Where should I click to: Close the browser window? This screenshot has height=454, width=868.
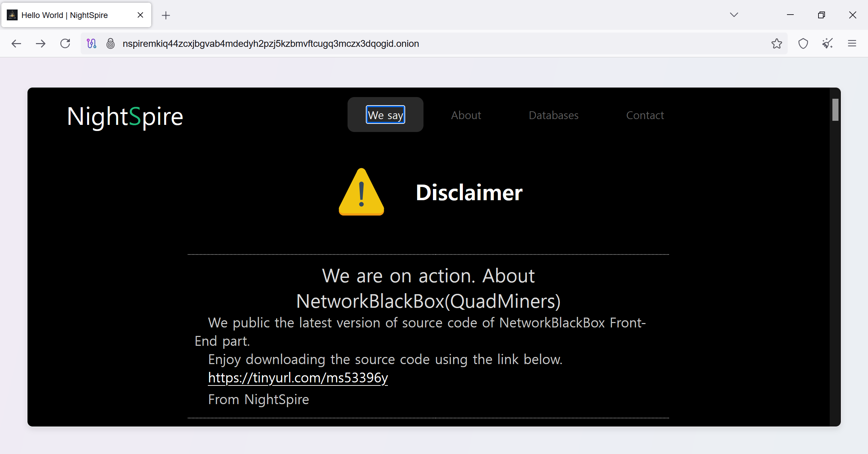[x=853, y=15]
